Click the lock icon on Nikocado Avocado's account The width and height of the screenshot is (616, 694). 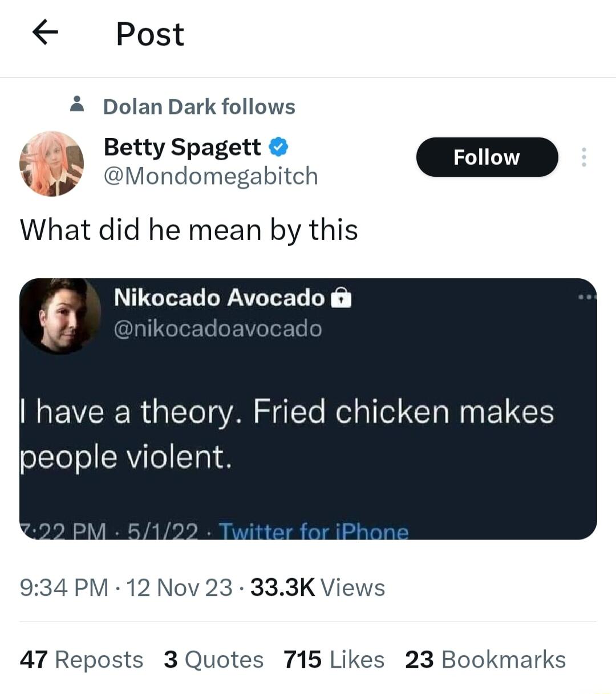coord(341,298)
